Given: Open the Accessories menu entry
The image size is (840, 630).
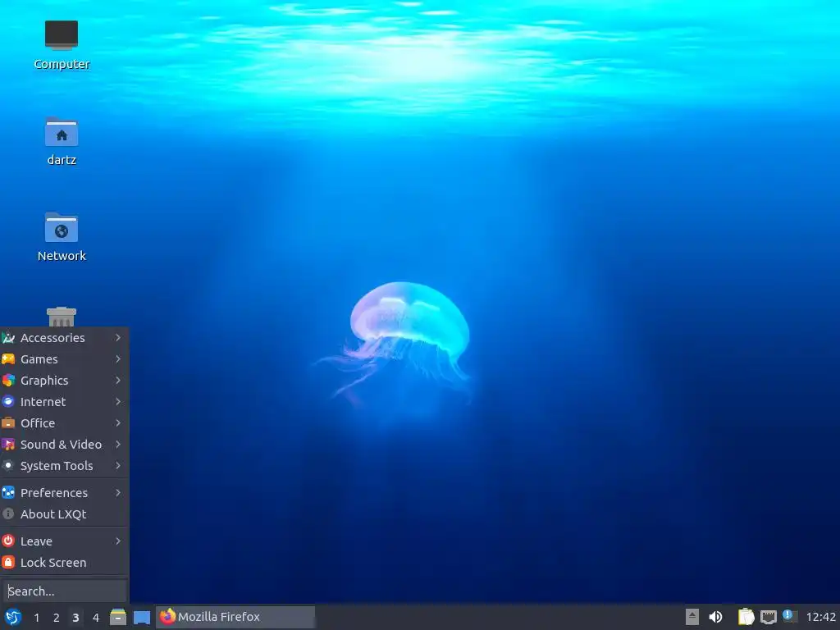Looking at the screenshot, I should 64,337.
